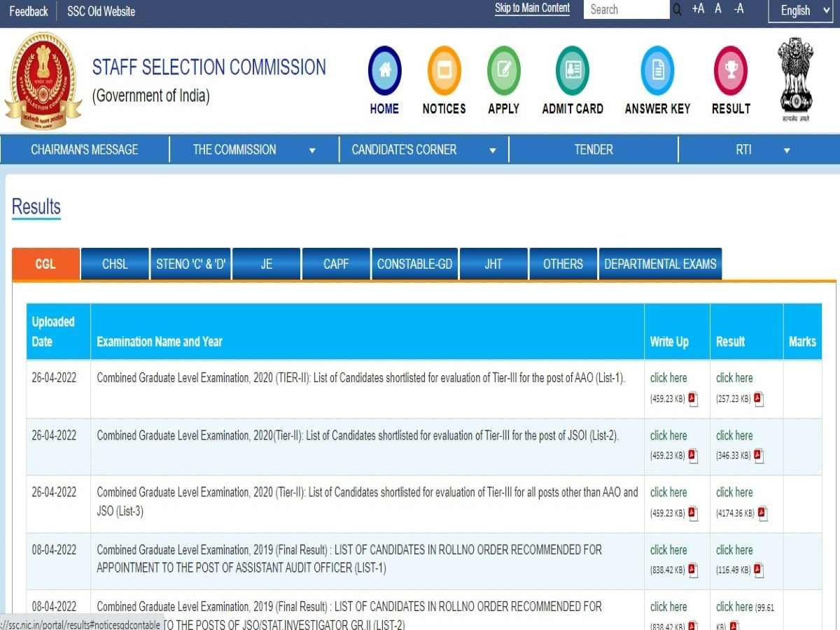Click write up 'click here' for AAO List-1
The height and width of the screenshot is (630, 840).
coord(668,378)
